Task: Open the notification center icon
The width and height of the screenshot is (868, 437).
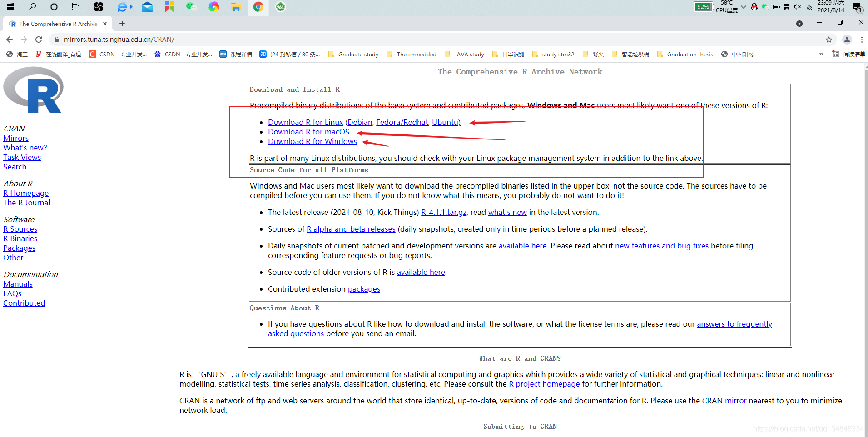Action: pyautogui.click(x=857, y=7)
